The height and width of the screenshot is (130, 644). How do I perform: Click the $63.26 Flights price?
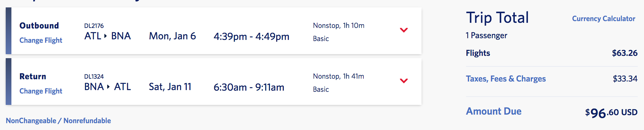tap(624, 53)
